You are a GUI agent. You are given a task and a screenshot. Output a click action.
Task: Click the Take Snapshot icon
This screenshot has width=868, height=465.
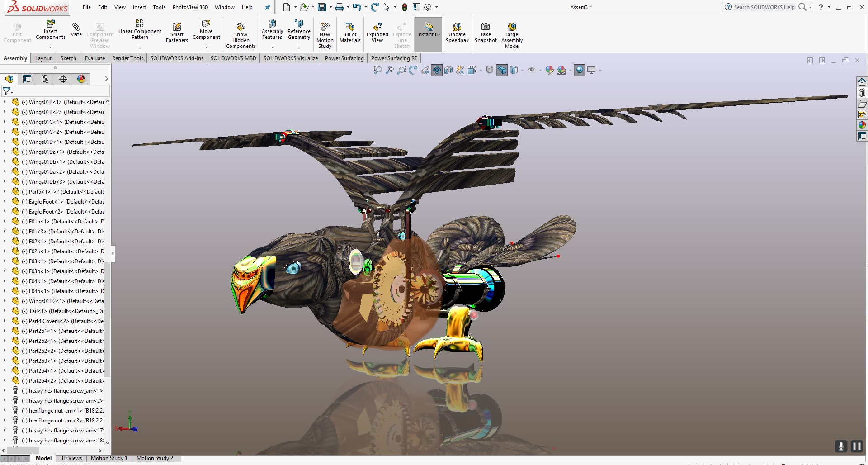click(x=485, y=33)
